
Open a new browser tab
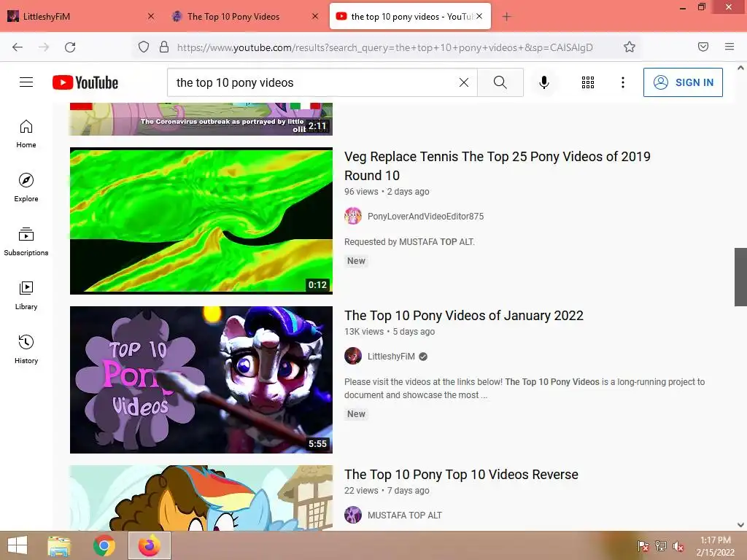506,17
